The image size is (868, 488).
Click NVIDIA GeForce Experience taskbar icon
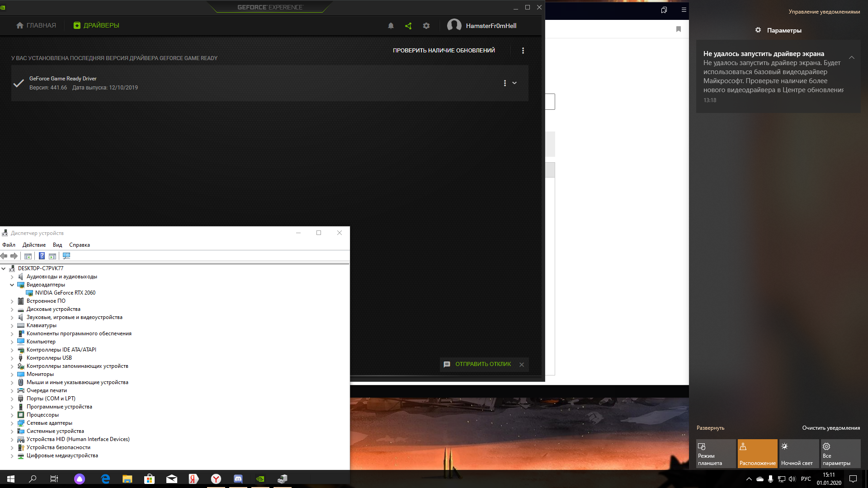pyautogui.click(x=260, y=479)
